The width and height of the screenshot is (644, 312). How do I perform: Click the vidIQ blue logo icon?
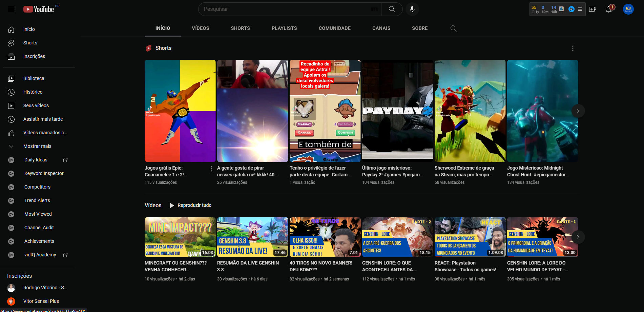click(572, 9)
